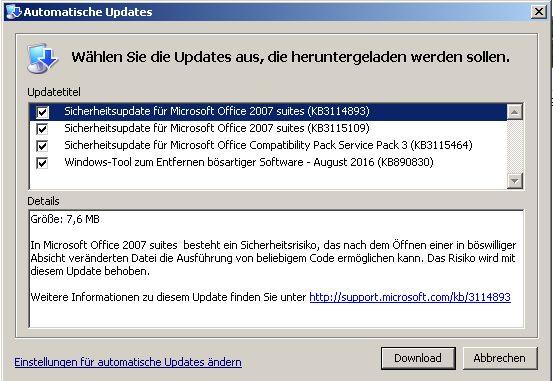
Task: Close the Automatische Updates dialog window
Action: point(539,12)
